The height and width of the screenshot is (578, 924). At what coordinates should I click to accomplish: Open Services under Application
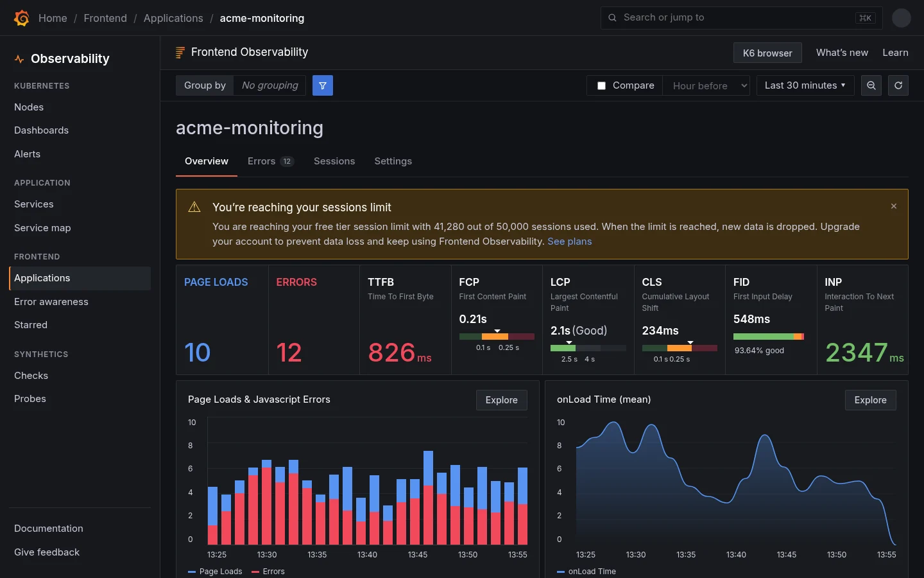(80, 204)
